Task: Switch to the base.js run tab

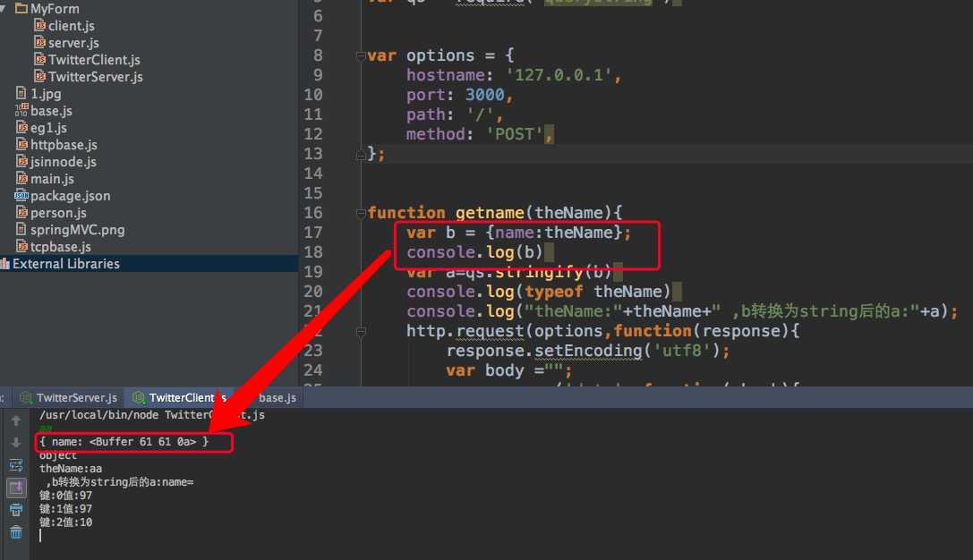Action: pyautogui.click(x=276, y=397)
